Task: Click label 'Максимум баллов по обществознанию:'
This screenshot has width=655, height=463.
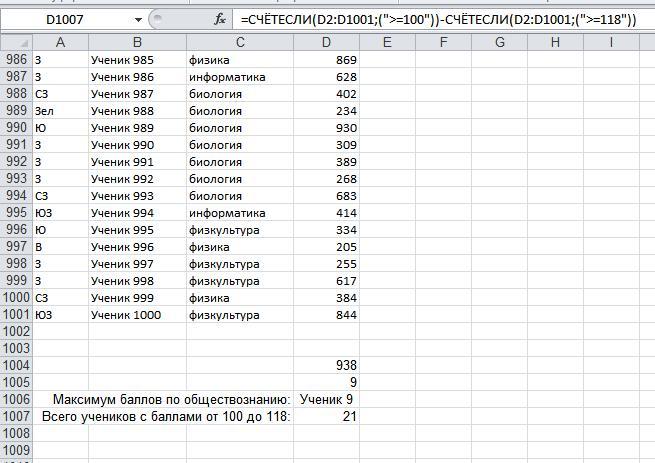Action: pos(171,400)
